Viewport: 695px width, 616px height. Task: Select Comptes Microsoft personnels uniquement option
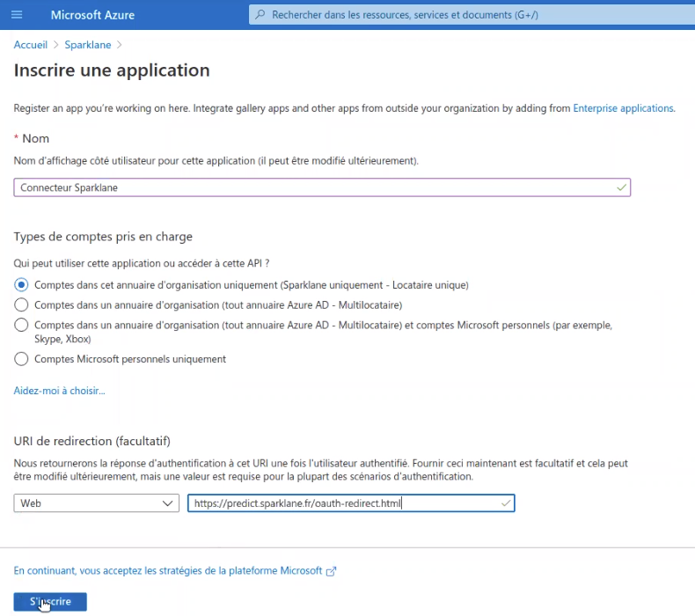(x=21, y=359)
